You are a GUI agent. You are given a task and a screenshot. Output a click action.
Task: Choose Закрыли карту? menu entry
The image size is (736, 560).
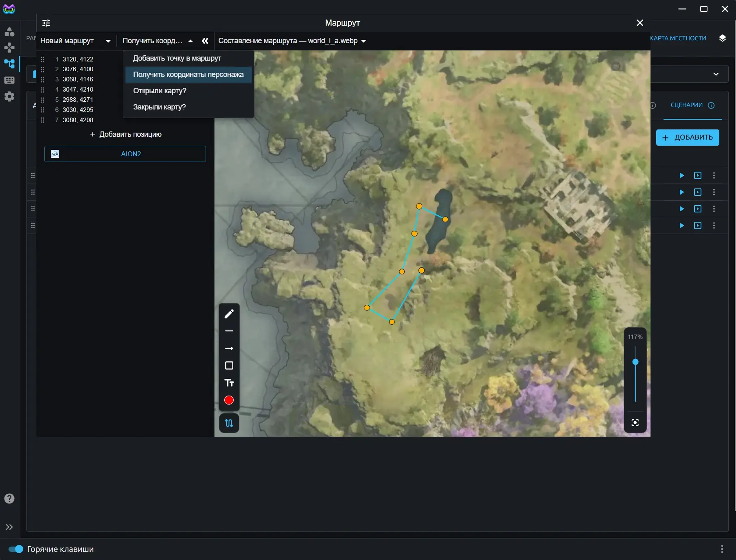pos(188,107)
